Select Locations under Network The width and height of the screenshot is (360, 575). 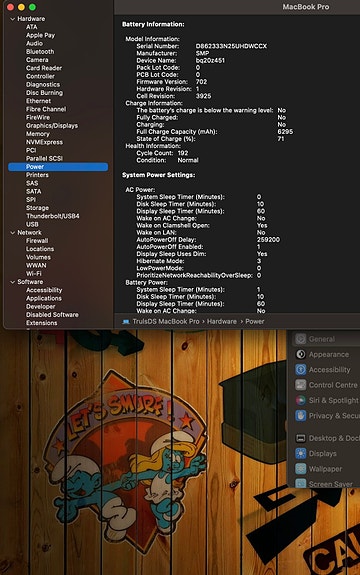point(40,249)
